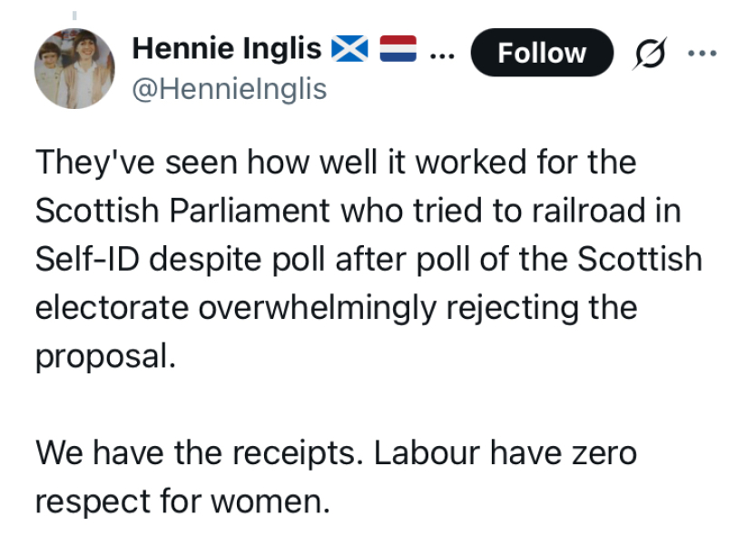This screenshot has width=756, height=545.
Task: Visit the @HennieInglis handle link
Action: tap(230, 89)
